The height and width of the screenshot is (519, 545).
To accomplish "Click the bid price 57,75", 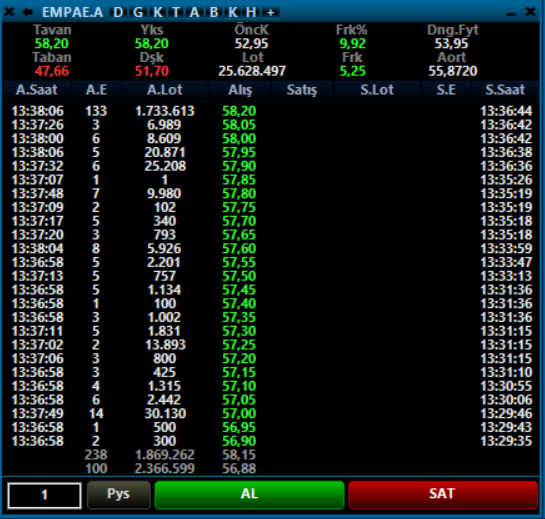I will (239, 208).
